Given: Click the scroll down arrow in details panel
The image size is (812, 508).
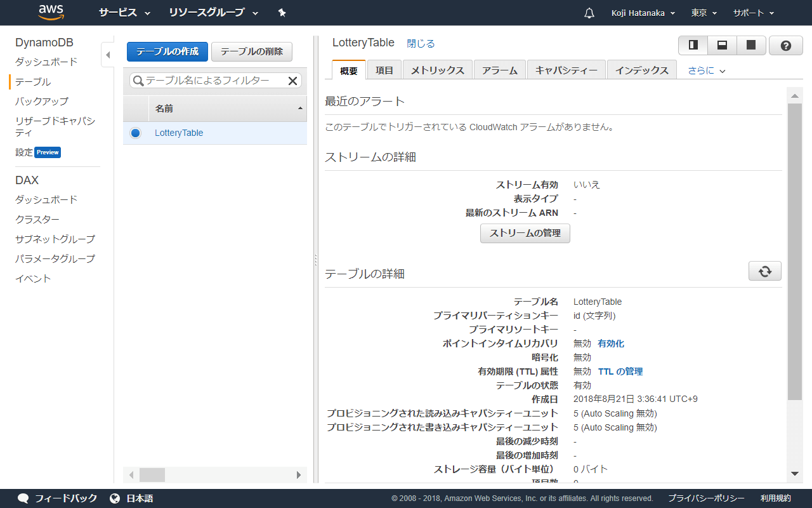Looking at the screenshot, I should tap(795, 474).
